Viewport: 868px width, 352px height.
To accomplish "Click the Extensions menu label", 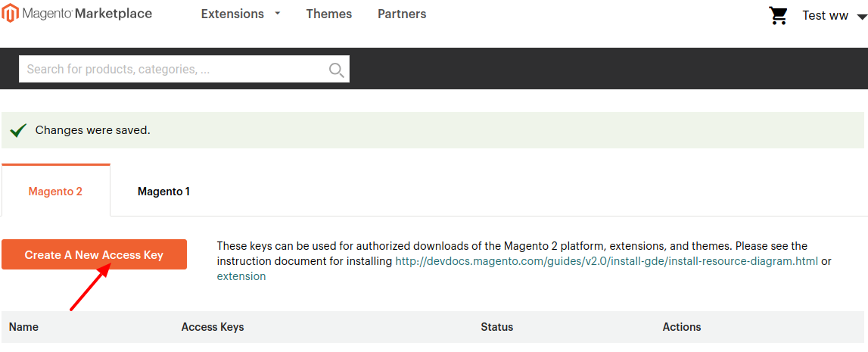I will (x=232, y=14).
